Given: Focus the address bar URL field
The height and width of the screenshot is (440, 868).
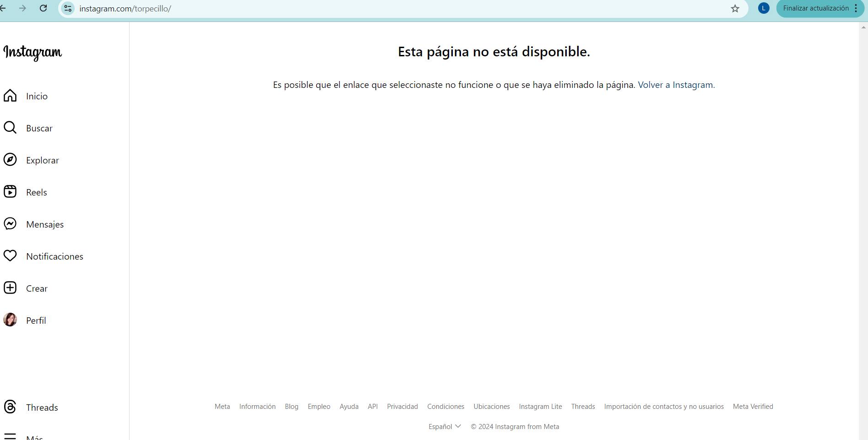Looking at the screenshot, I should (x=403, y=9).
